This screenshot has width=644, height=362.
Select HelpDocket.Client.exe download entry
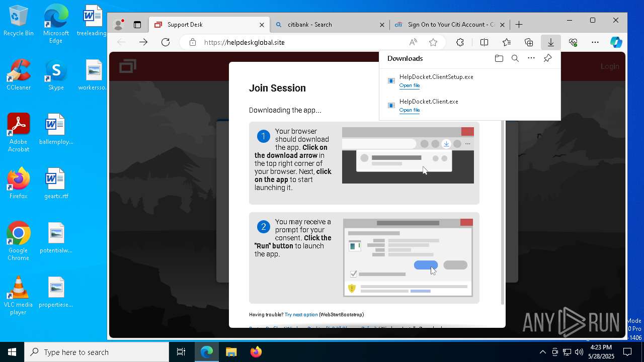[x=469, y=105]
